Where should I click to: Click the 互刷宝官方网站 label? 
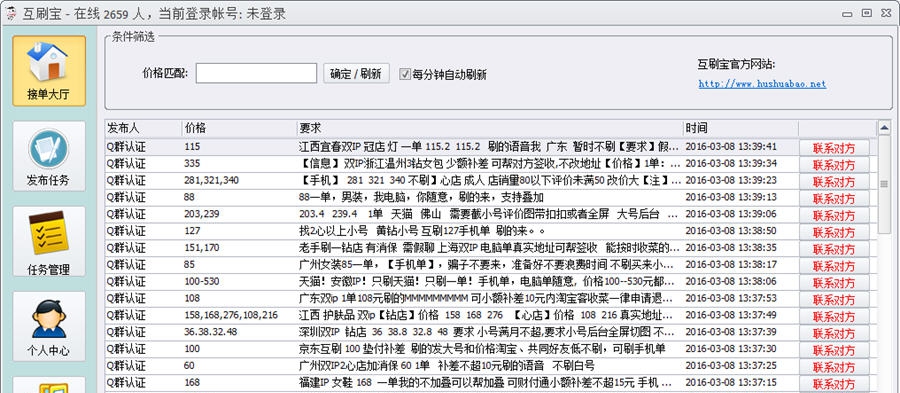736,64
